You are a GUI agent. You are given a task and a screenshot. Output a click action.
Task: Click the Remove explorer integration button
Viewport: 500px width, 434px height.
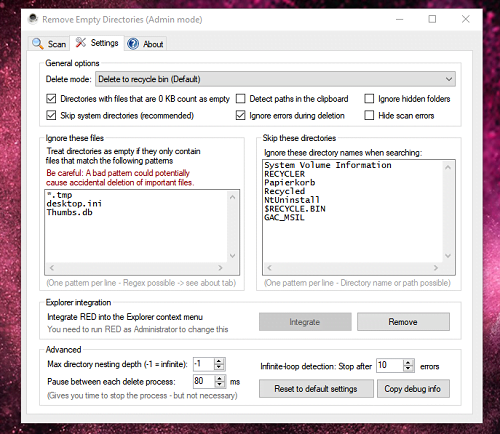[x=403, y=322]
